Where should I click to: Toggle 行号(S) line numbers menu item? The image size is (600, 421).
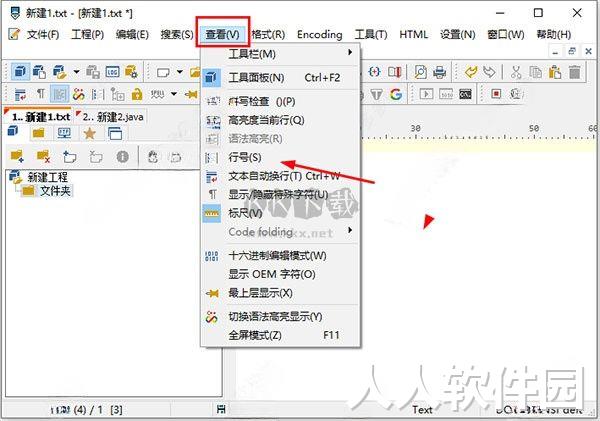280,157
